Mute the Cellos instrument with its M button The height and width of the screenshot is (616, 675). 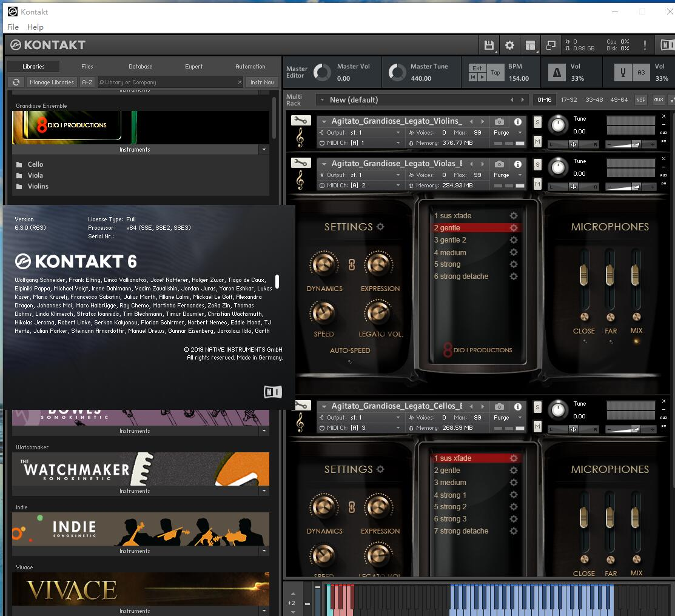[537, 426]
